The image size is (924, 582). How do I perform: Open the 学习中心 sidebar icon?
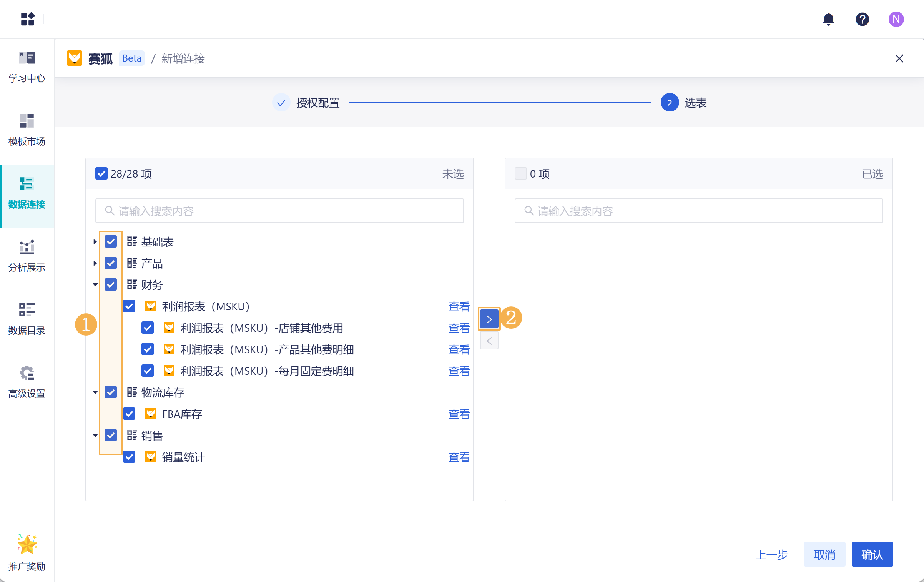click(27, 58)
